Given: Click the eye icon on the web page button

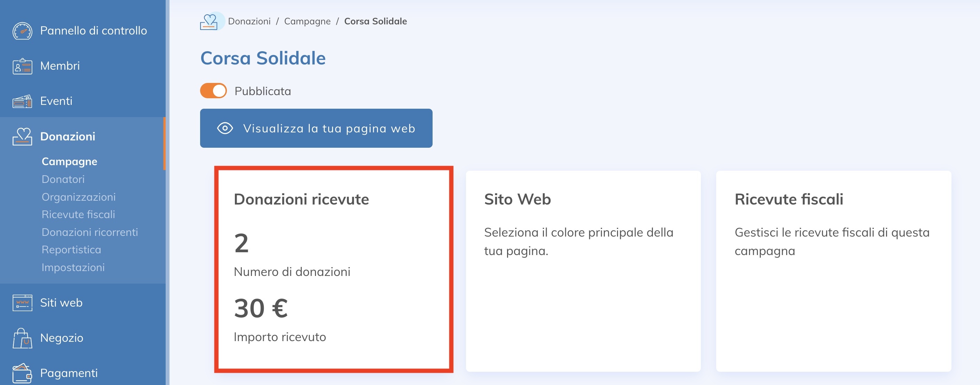Looking at the screenshot, I should (x=225, y=128).
